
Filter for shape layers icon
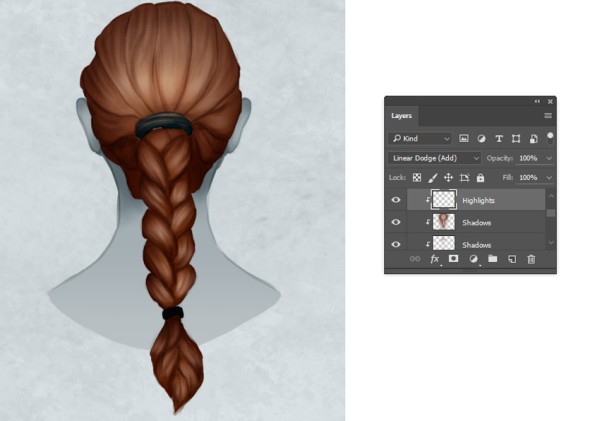pyautogui.click(x=516, y=139)
